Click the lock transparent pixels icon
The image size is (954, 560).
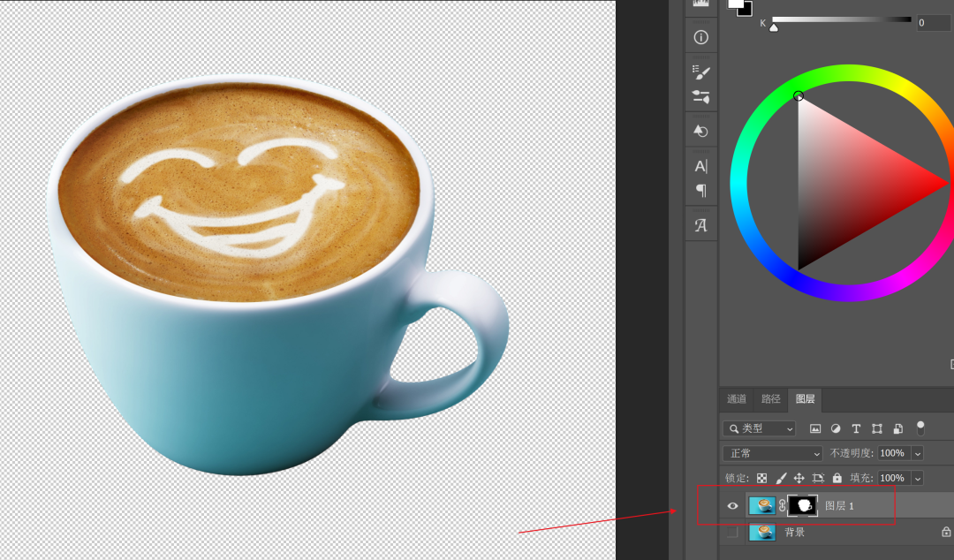(762, 478)
